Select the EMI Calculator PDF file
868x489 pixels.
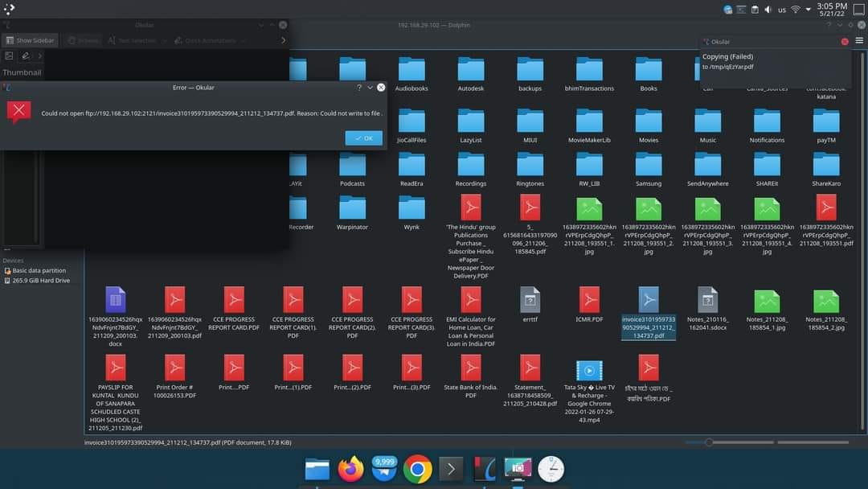point(470,317)
